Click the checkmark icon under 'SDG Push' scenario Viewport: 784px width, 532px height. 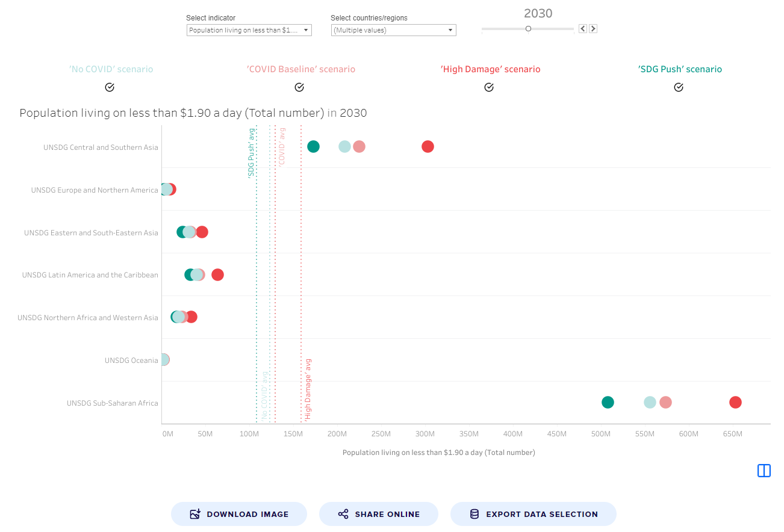[678, 87]
